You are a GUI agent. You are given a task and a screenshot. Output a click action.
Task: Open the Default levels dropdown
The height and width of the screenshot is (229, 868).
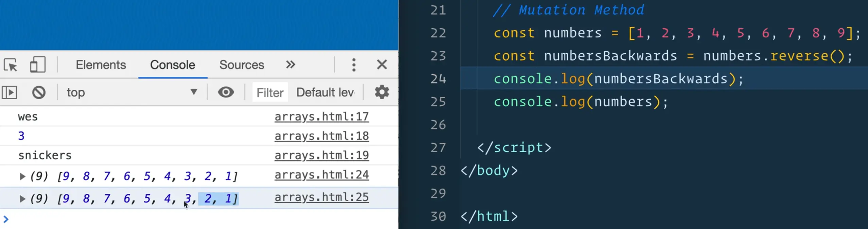point(325,92)
